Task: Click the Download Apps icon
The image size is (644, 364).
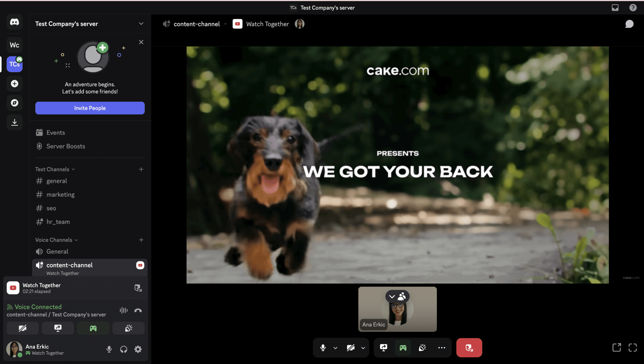Action: tap(14, 122)
